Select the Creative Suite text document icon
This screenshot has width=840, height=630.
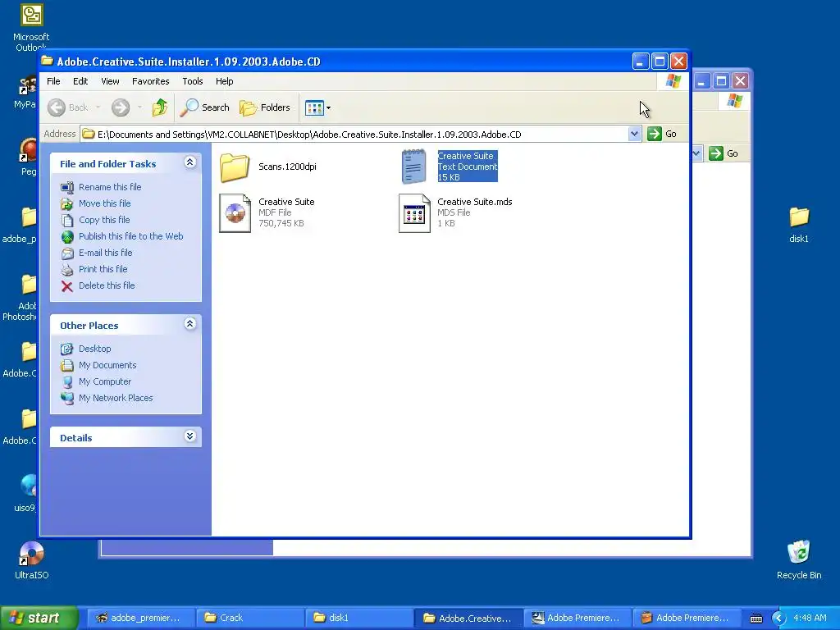click(x=413, y=167)
